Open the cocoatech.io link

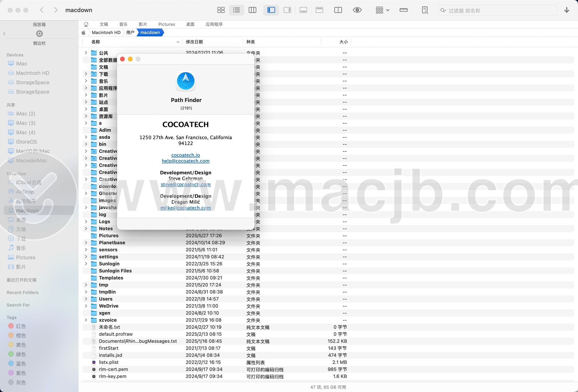click(185, 155)
